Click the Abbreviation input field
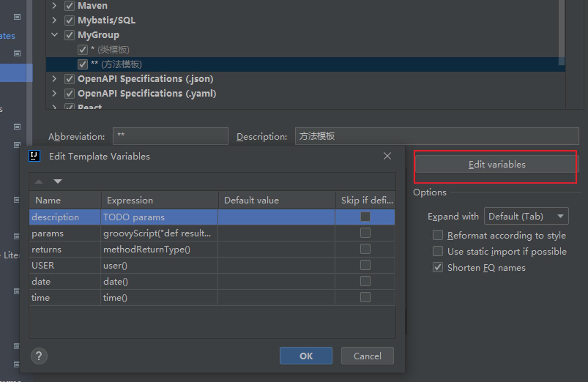The width and height of the screenshot is (588, 382). pyautogui.click(x=171, y=136)
